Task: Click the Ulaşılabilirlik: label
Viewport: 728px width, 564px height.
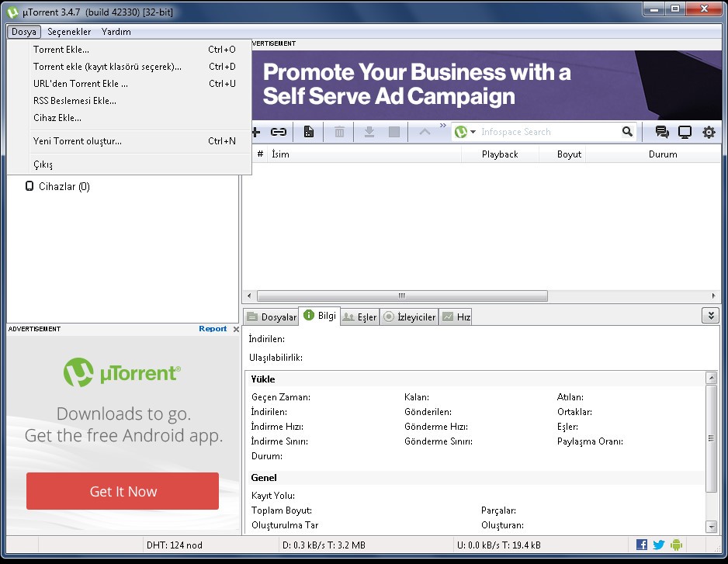Action: tap(276, 358)
